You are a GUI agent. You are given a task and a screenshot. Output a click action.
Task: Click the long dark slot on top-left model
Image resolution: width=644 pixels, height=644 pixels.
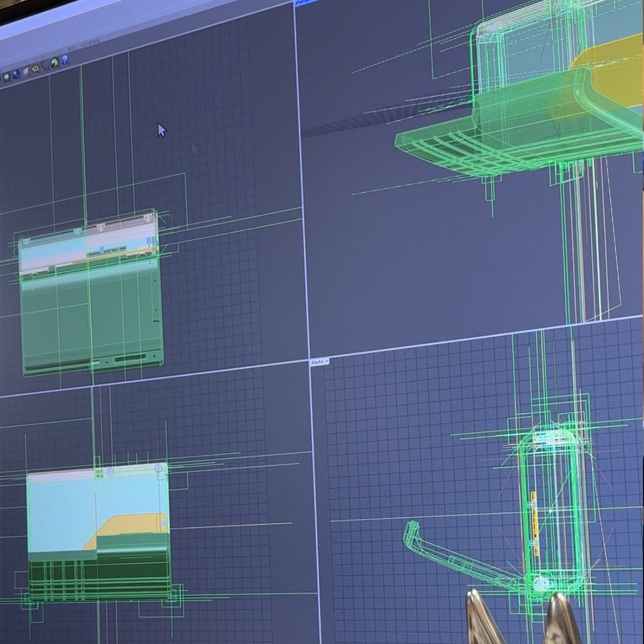[x=131, y=358]
